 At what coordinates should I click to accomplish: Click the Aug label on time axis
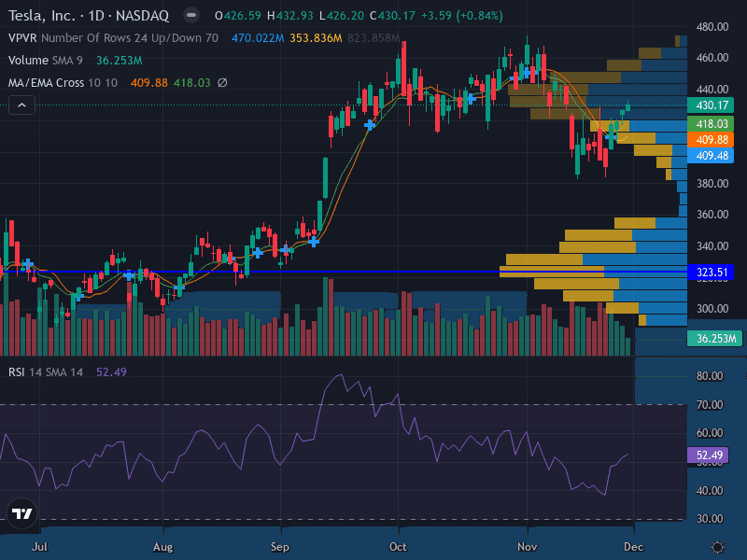(x=162, y=547)
